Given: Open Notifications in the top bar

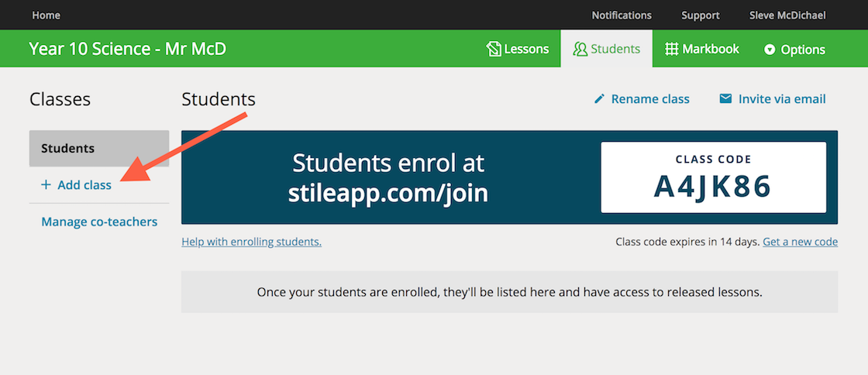Looking at the screenshot, I should [622, 15].
